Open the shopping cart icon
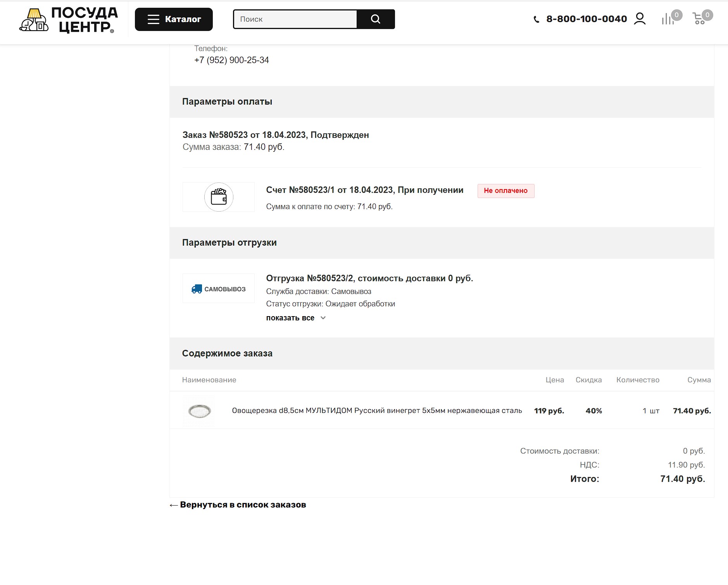Screen dimensions: 728x585 point(699,19)
